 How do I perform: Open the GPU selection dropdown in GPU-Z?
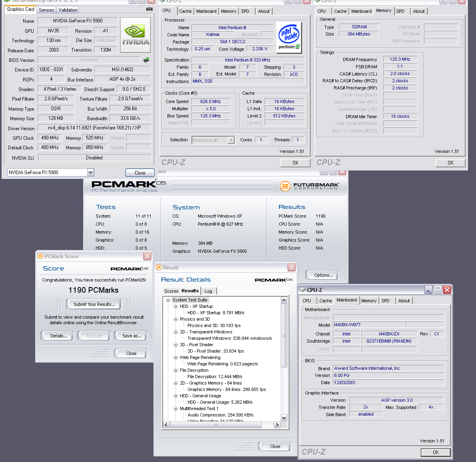click(90, 173)
